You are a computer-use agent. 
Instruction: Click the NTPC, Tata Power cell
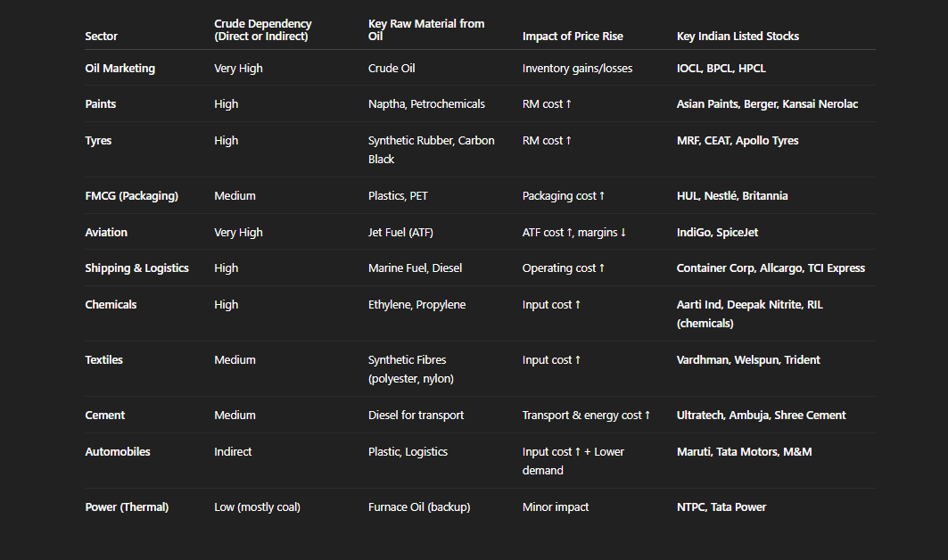coord(721,507)
